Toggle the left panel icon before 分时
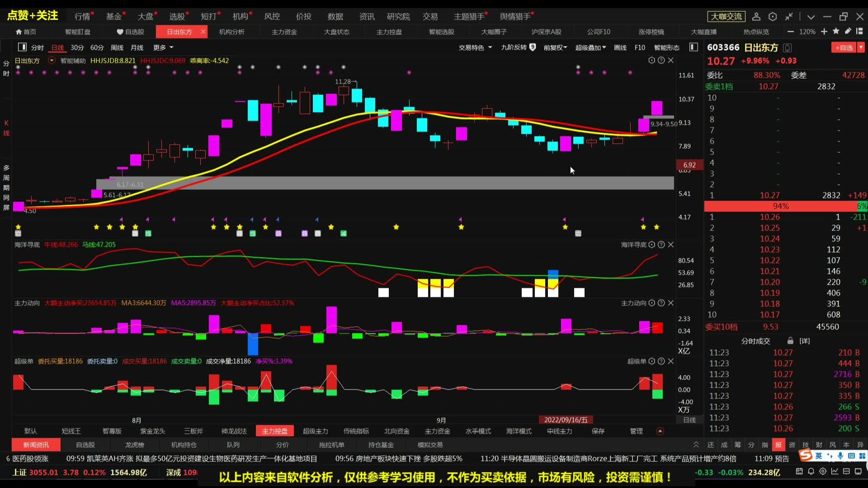868x488 pixels. point(22,47)
